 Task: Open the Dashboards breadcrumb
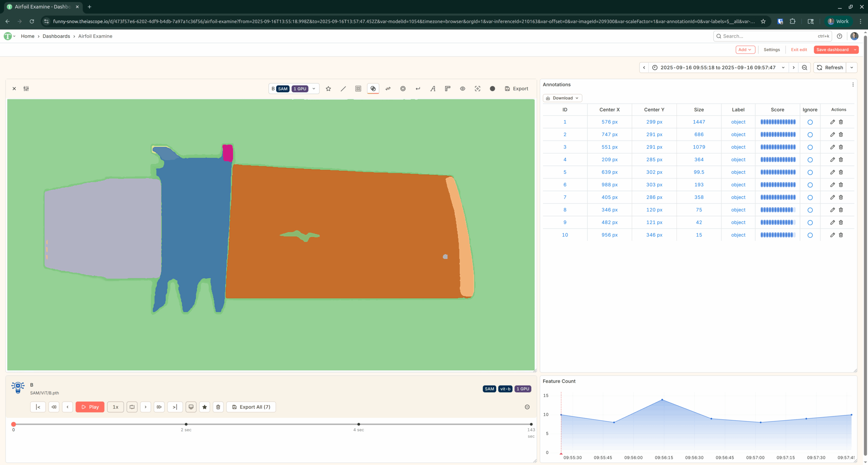tap(56, 36)
